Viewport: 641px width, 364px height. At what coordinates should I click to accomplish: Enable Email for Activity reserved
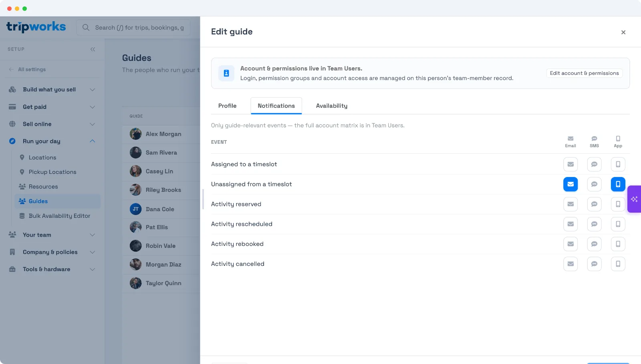(570, 204)
